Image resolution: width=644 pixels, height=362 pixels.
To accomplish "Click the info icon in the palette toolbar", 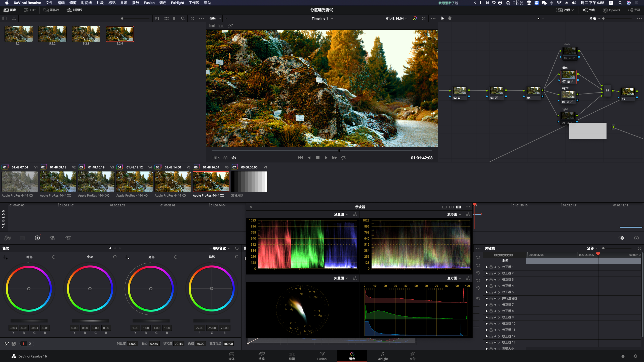I will 636,238.
